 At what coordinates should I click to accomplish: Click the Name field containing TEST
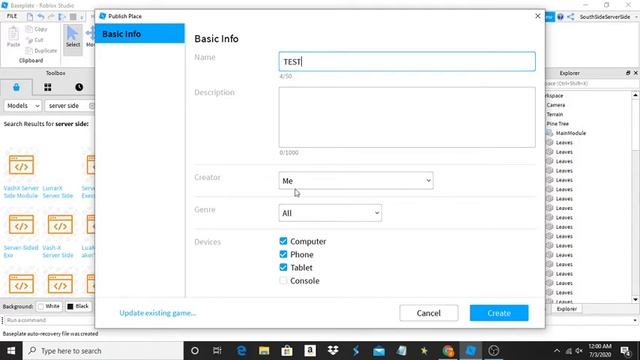pyautogui.click(x=407, y=62)
